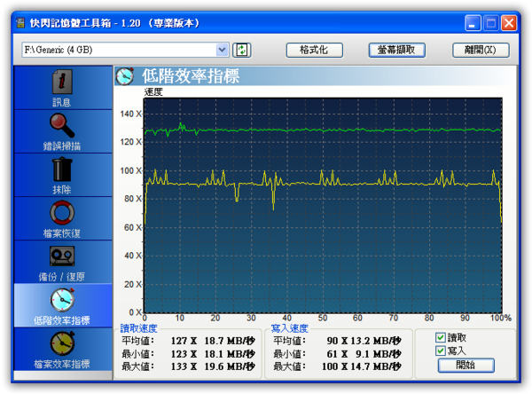532x394 pixels.
Task: Open the 備份 / 復原 tape icon
Action: tap(62, 256)
